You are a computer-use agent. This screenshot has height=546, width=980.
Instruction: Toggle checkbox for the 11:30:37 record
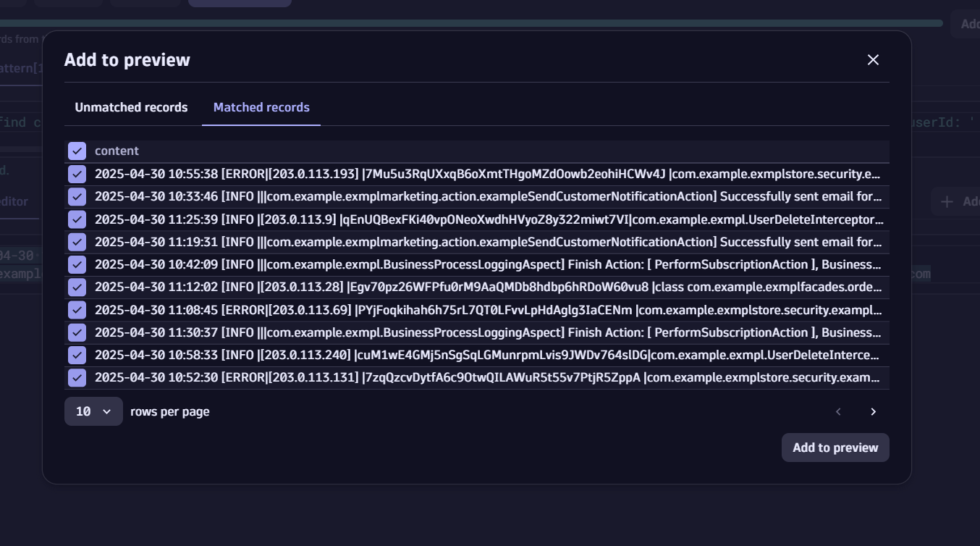(x=77, y=332)
